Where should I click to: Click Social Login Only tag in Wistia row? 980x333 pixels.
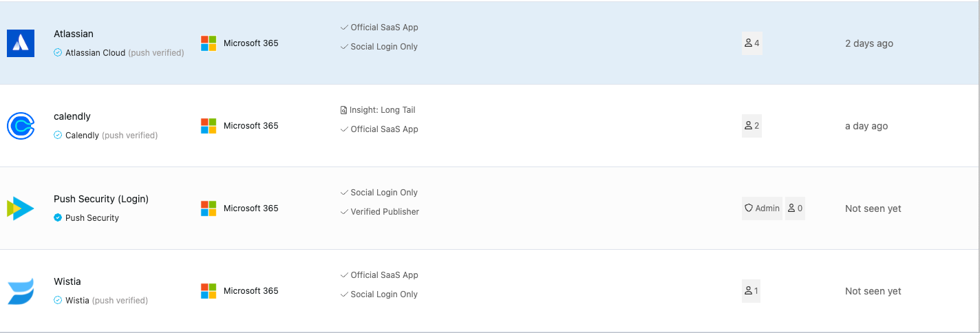click(379, 294)
